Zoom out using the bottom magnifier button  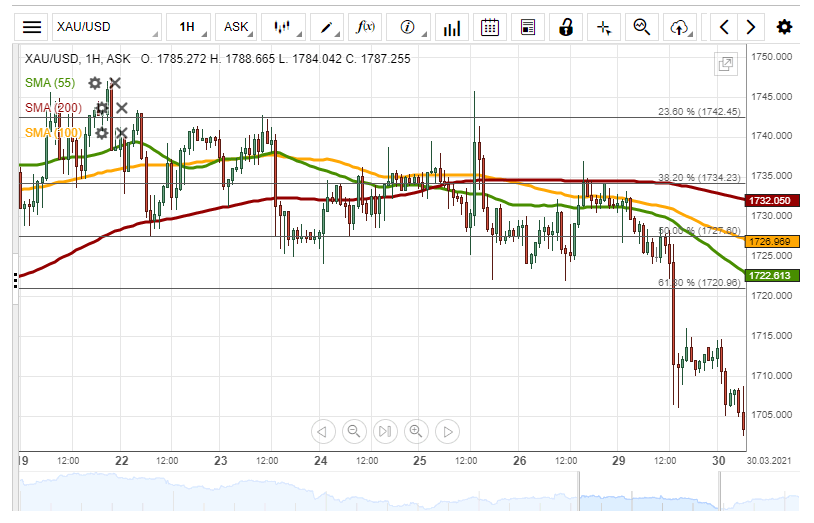pos(353,432)
